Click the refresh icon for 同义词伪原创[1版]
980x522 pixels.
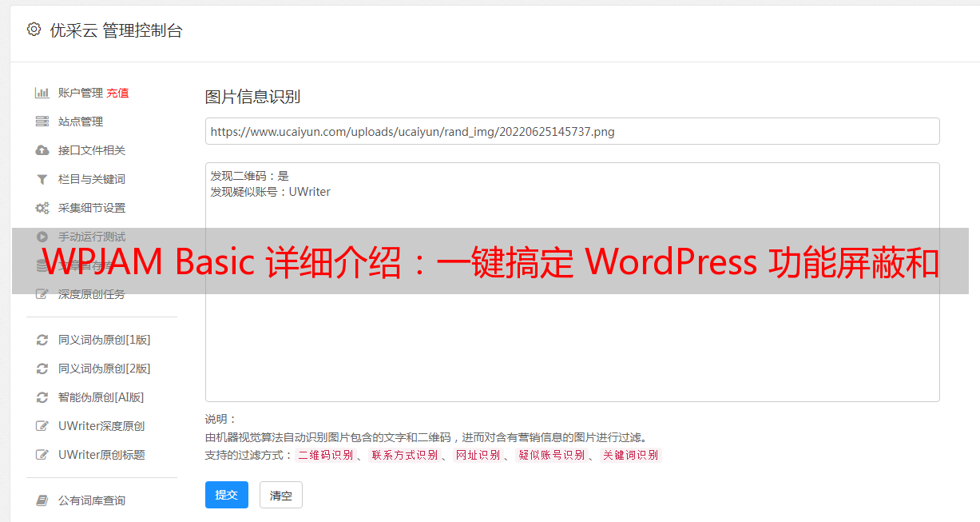(42, 340)
